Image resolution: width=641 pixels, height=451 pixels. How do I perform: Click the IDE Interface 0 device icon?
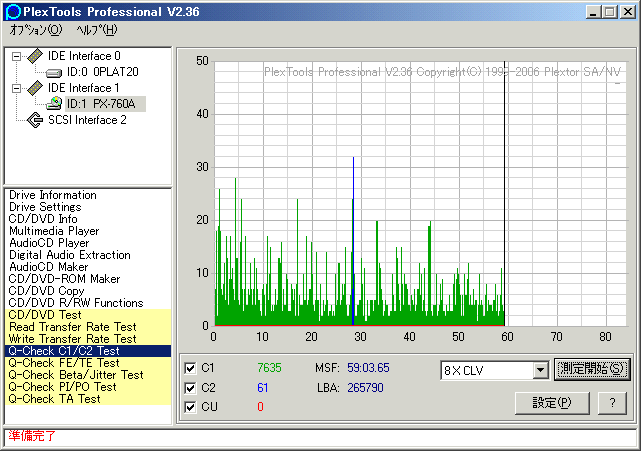click(34, 56)
